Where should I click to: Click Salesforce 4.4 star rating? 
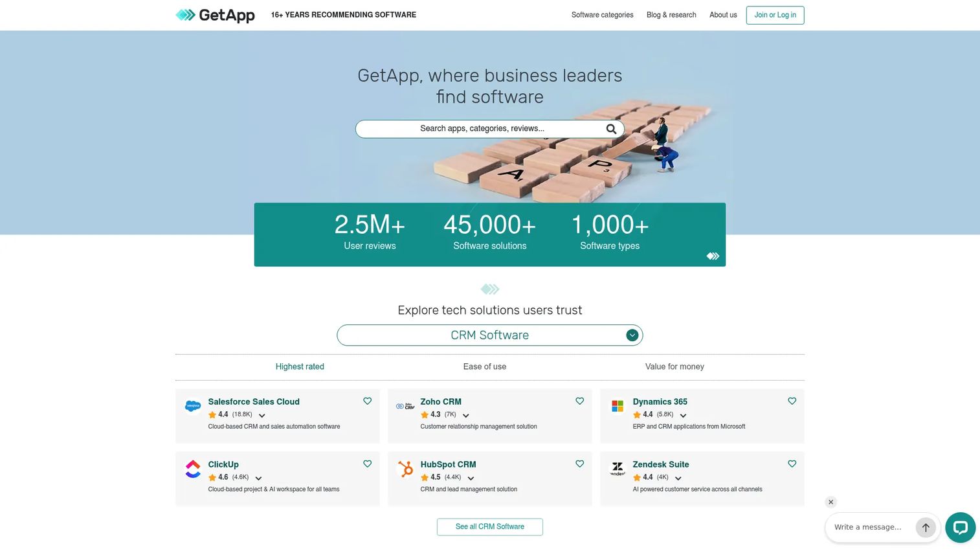coord(218,414)
